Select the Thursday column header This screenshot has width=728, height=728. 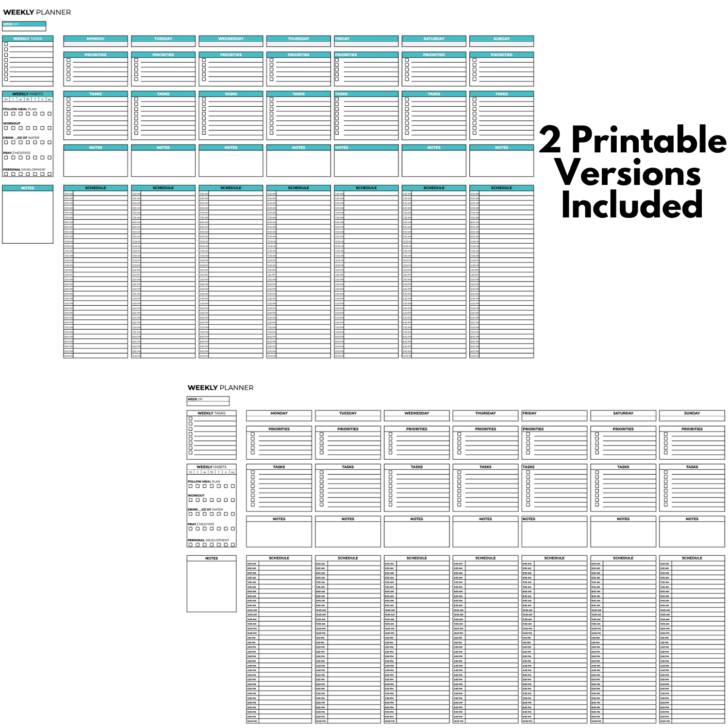[x=298, y=39]
